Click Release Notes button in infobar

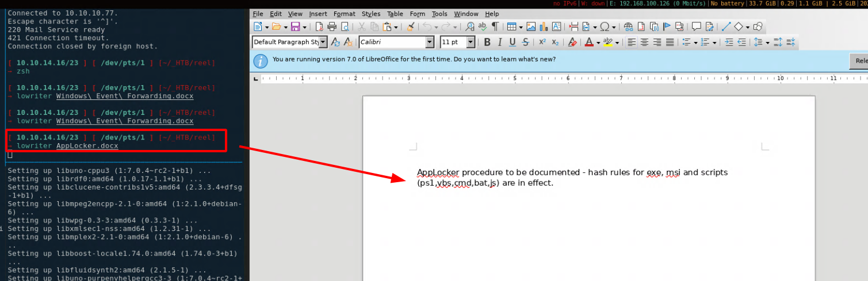click(x=859, y=60)
